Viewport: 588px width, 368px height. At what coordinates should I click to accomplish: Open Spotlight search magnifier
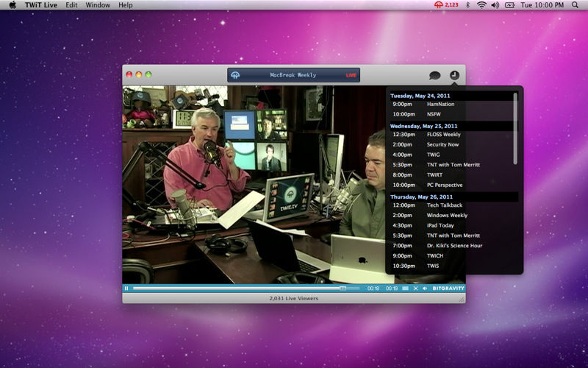(575, 5)
